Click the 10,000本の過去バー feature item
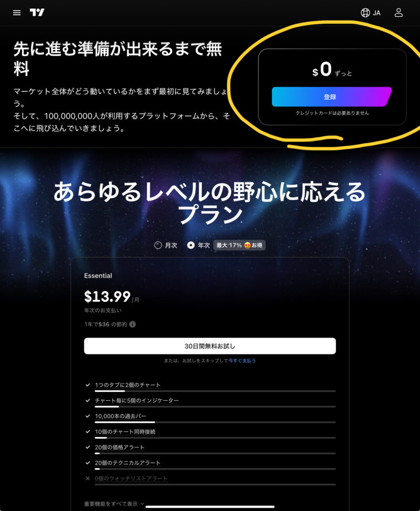420x511 pixels. (x=121, y=416)
